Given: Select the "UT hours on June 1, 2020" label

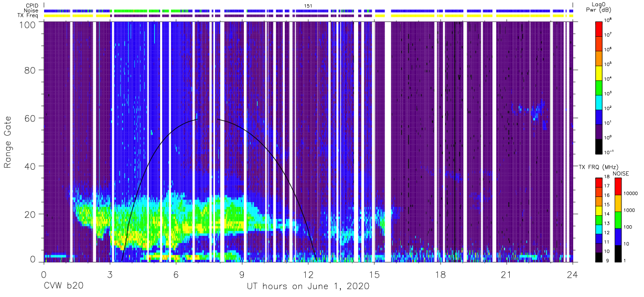Looking at the screenshot, I should coord(308,287).
